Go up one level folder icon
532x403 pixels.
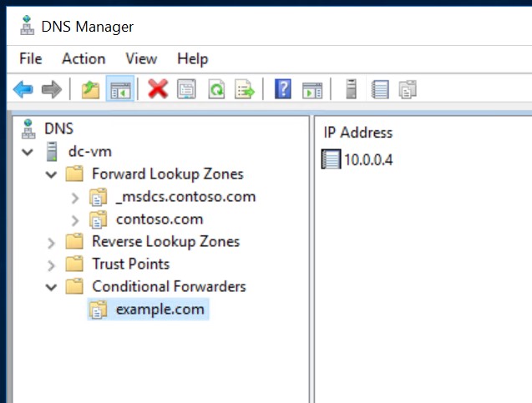point(90,89)
